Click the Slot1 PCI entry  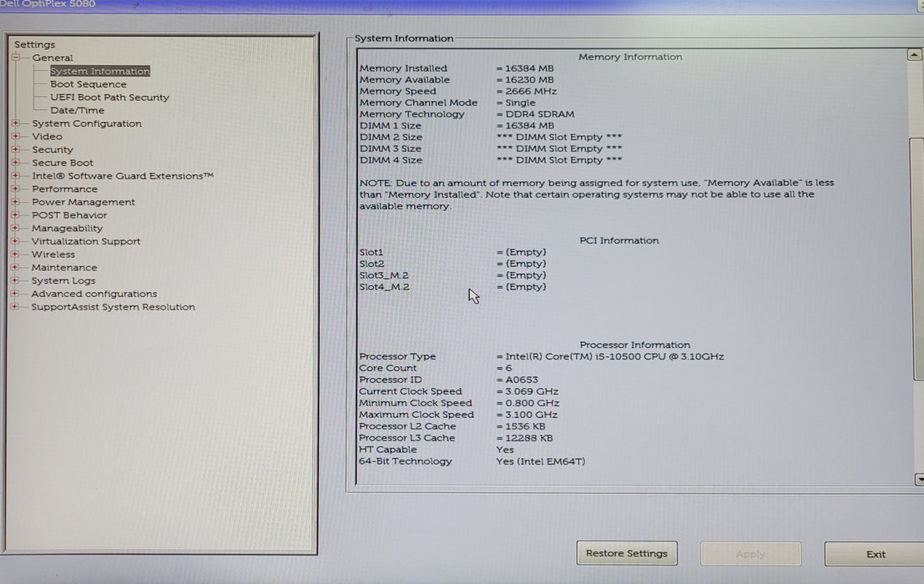pyautogui.click(x=452, y=252)
